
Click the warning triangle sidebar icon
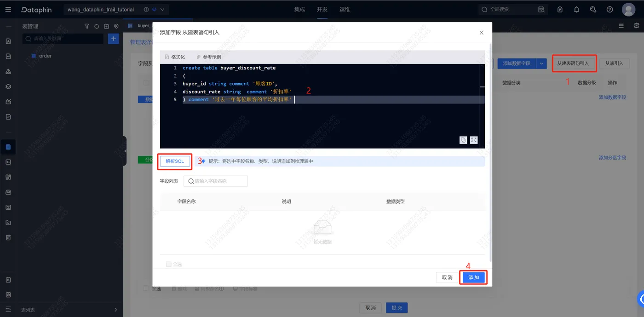pyautogui.click(x=8, y=71)
